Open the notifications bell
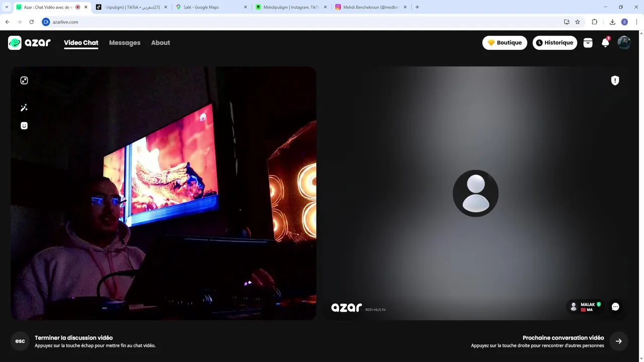Screen dimensions: 644x362 coord(605,43)
